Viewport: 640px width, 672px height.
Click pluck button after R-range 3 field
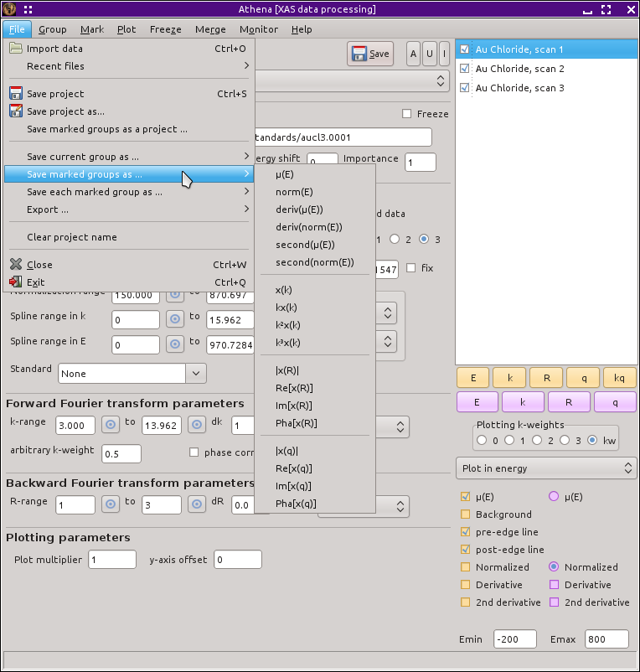(x=197, y=504)
